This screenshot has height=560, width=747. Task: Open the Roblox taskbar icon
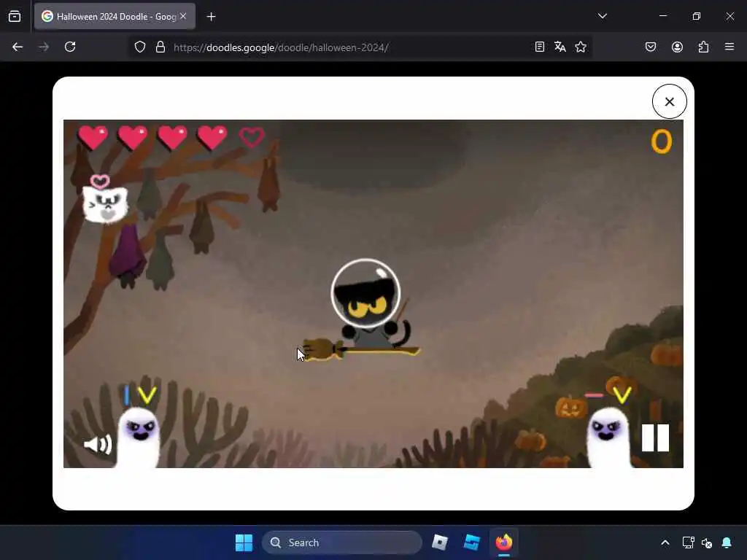[x=439, y=542]
